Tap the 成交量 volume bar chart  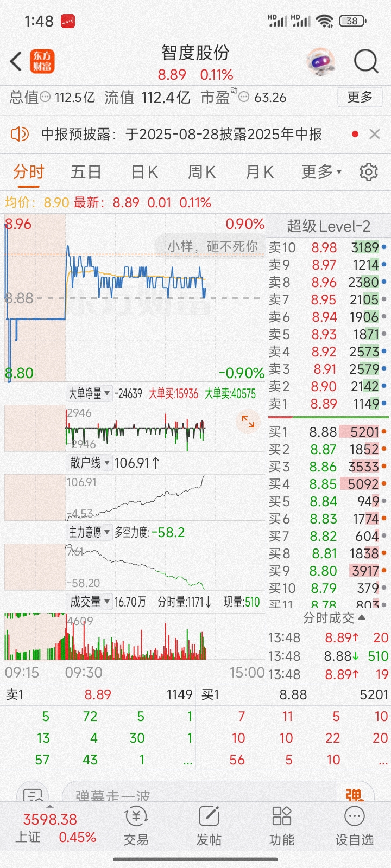tap(135, 636)
